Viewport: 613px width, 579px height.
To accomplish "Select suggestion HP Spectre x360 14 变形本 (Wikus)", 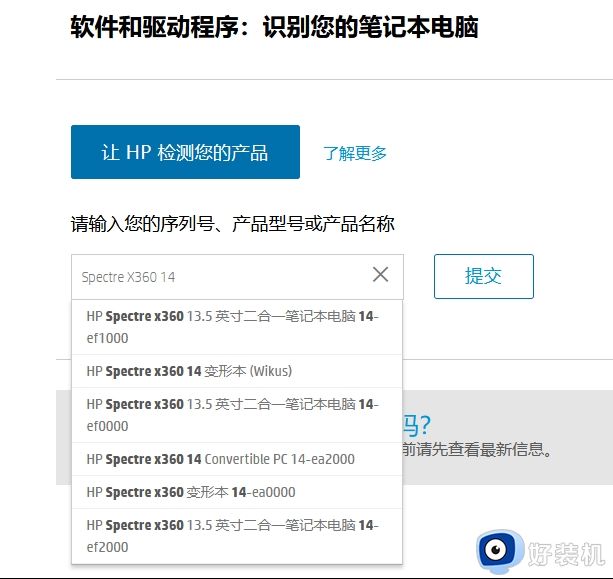I will pyautogui.click(x=237, y=371).
